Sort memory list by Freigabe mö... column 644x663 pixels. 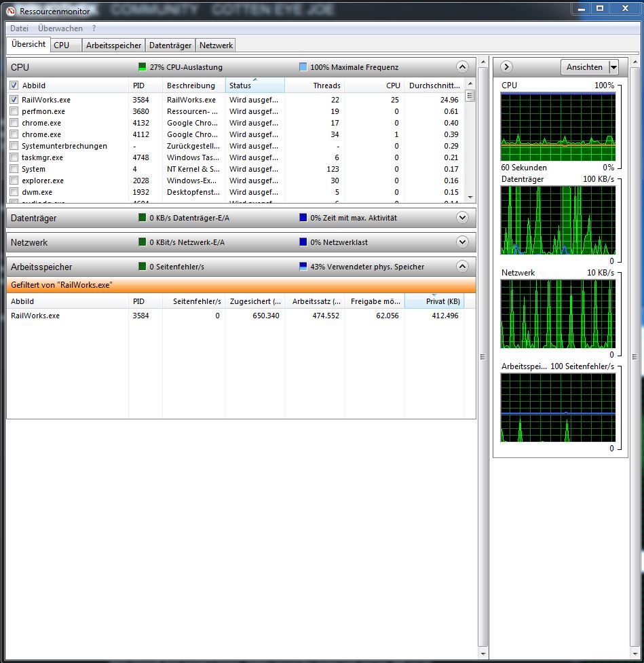(x=374, y=301)
